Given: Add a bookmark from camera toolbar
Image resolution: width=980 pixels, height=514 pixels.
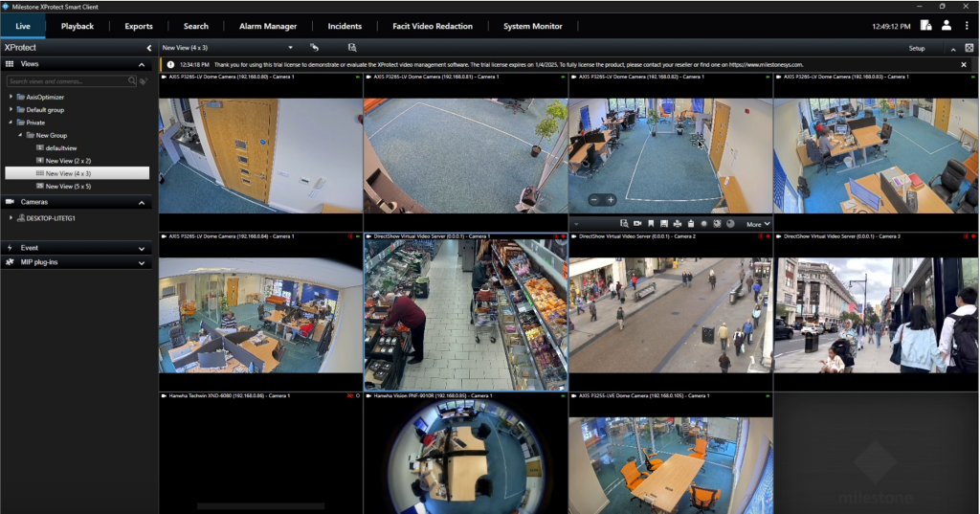Looking at the screenshot, I should 651,224.
